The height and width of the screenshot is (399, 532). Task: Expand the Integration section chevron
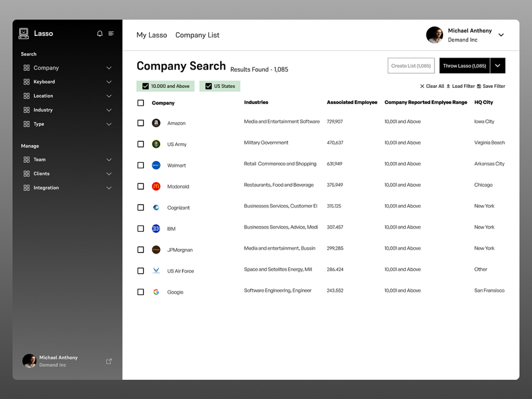click(109, 188)
